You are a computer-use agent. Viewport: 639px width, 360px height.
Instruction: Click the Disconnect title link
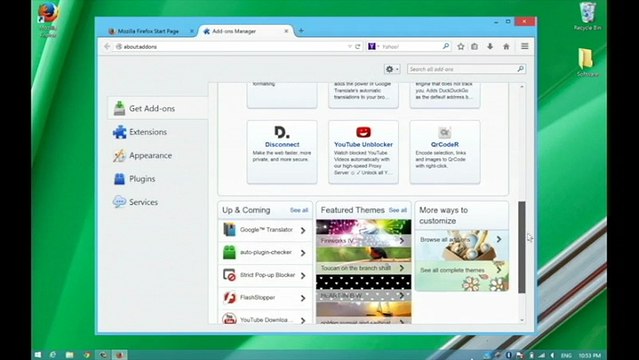282,144
